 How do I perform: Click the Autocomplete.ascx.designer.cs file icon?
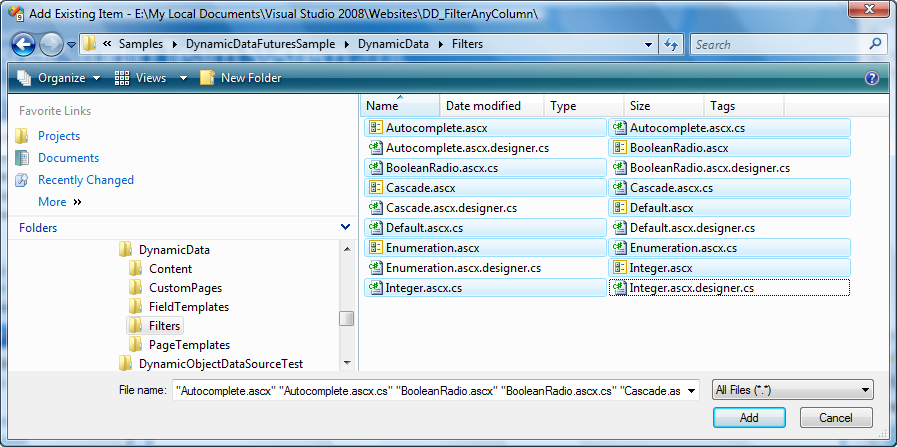tap(376, 148)
